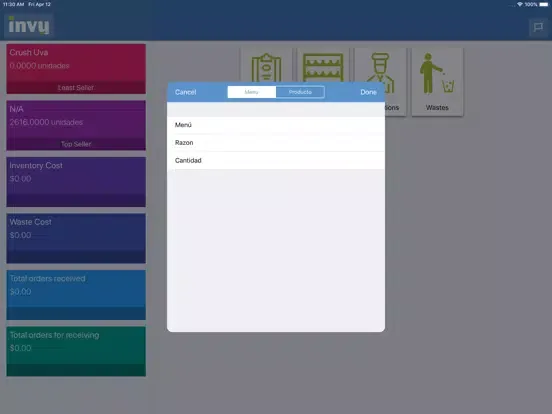Check the Wi-Fi status icon
The image size is (552, 414).
[x=519, y=4]
